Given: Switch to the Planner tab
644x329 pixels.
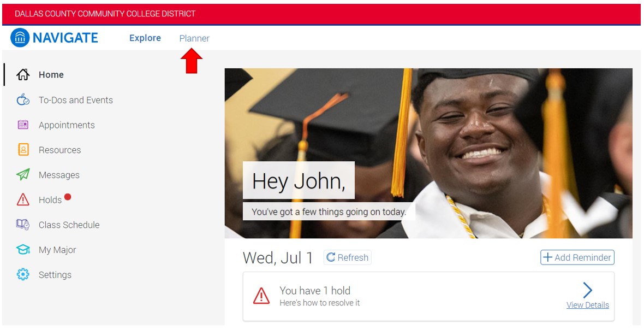Looking at the screenshot, I should click(194, 38).
